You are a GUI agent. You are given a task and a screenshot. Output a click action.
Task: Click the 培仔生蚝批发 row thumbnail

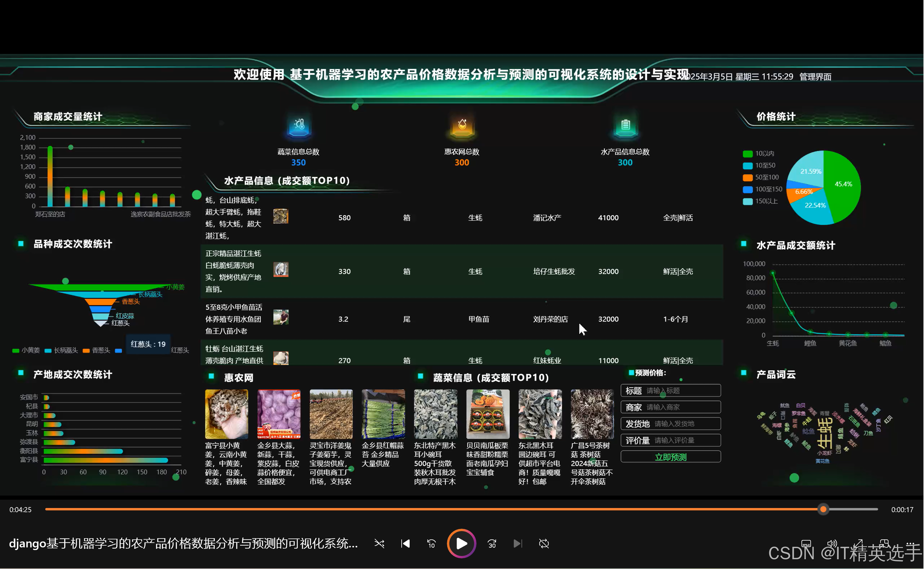(281, 270)
